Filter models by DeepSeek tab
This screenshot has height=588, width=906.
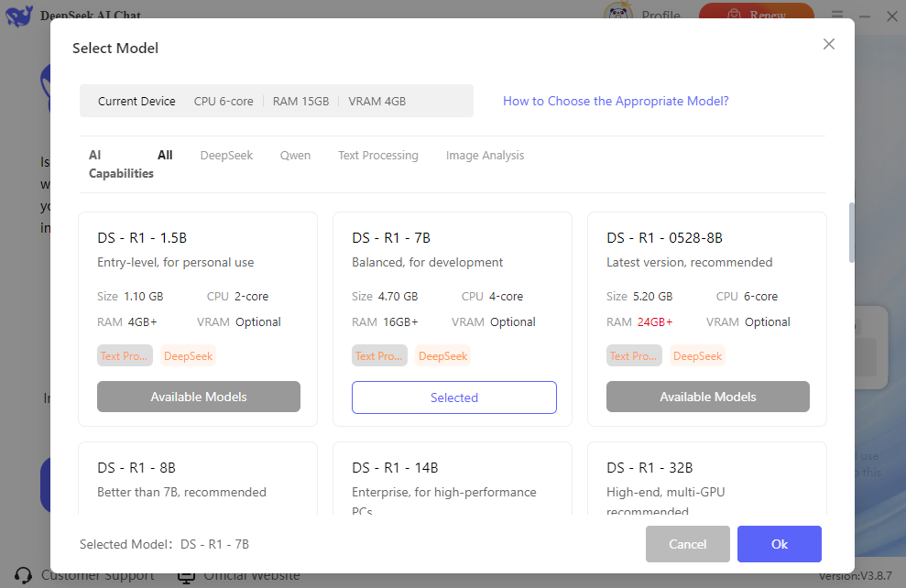226,156
